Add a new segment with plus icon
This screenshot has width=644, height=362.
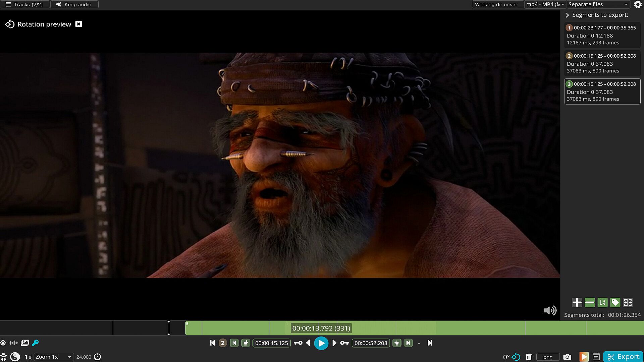coord(577,302)
